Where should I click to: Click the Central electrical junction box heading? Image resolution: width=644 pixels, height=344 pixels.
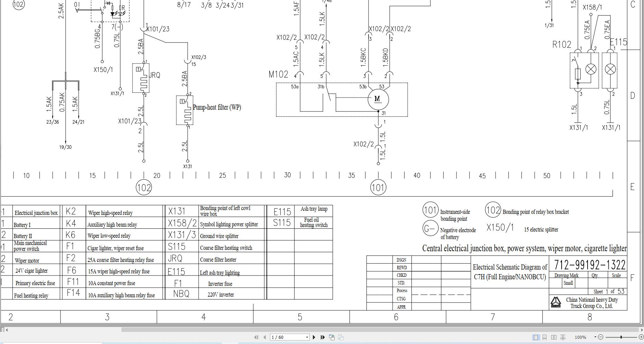(x=524, y=248)
